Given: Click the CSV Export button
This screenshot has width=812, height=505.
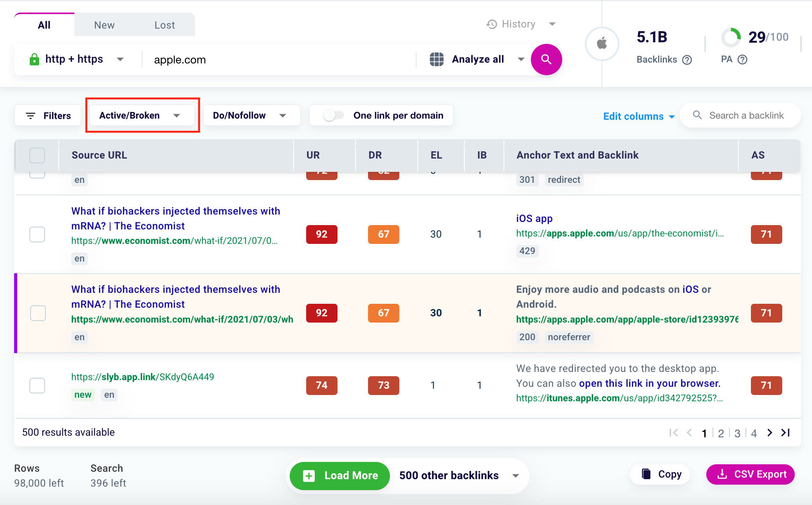Looking at the screenshot, I should (x=750, y=474).
